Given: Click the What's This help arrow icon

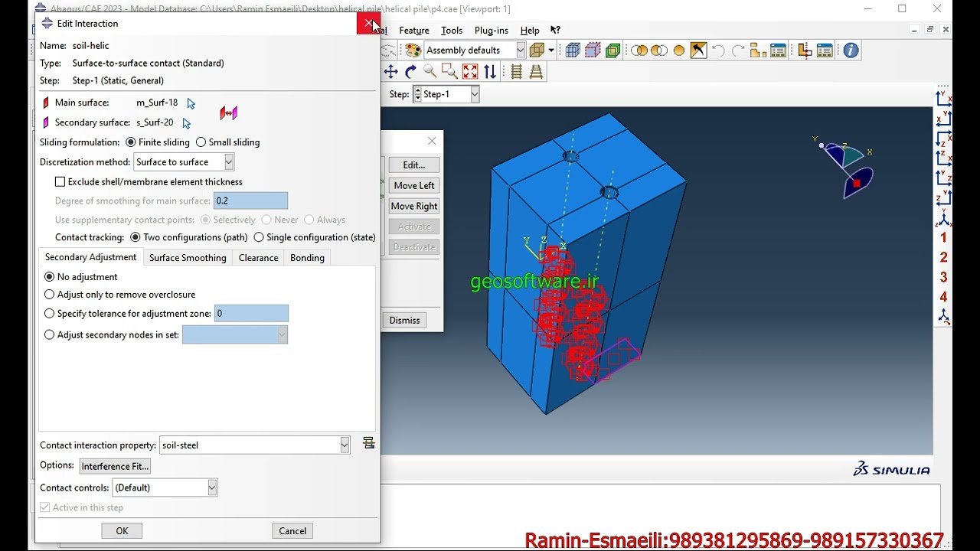Looking at the screenshot, I should click(556, 31).
